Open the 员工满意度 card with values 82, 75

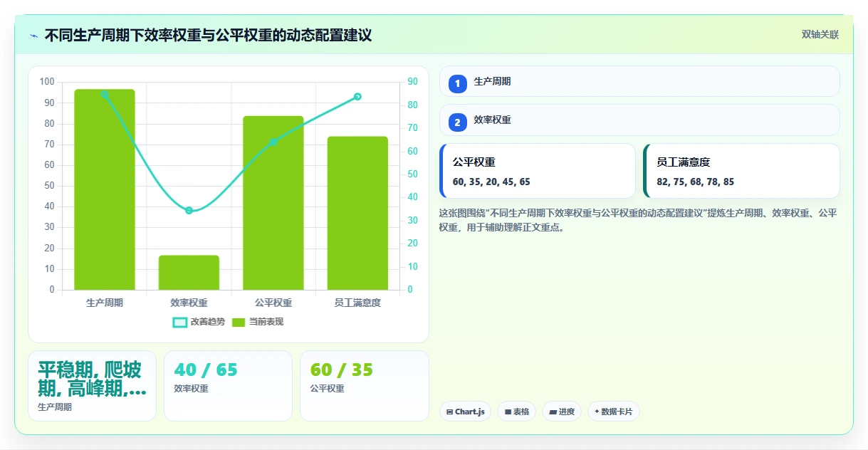741,171
